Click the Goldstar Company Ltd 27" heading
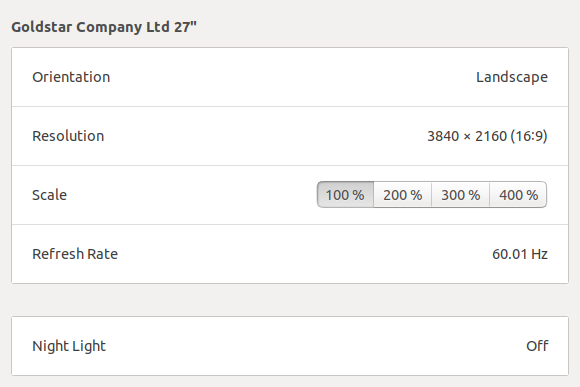Screen dimensions: 580x387 click(x=104, y=27)
